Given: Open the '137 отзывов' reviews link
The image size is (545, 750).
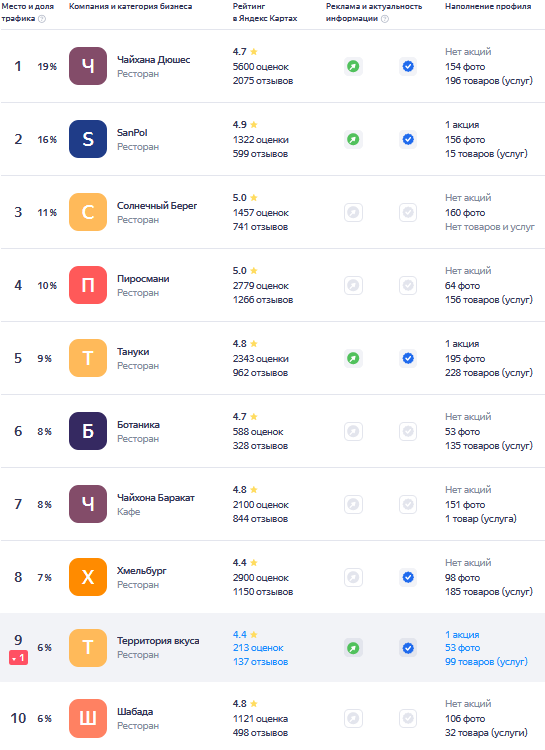Looking at the screenshot, I should [260, 662].
